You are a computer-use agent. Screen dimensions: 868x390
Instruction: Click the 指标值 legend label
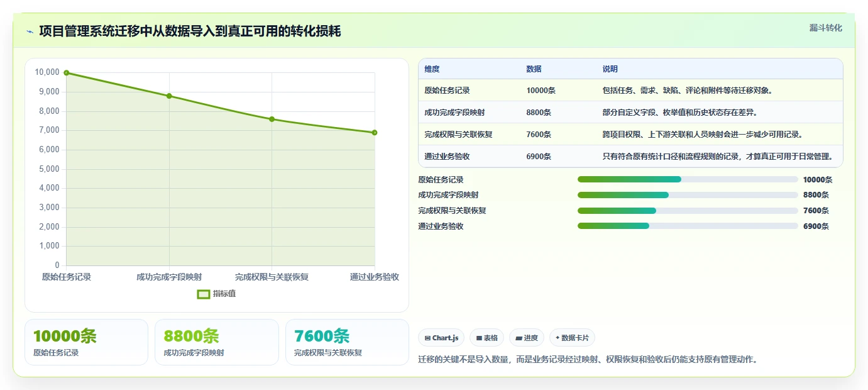[224, 294]
